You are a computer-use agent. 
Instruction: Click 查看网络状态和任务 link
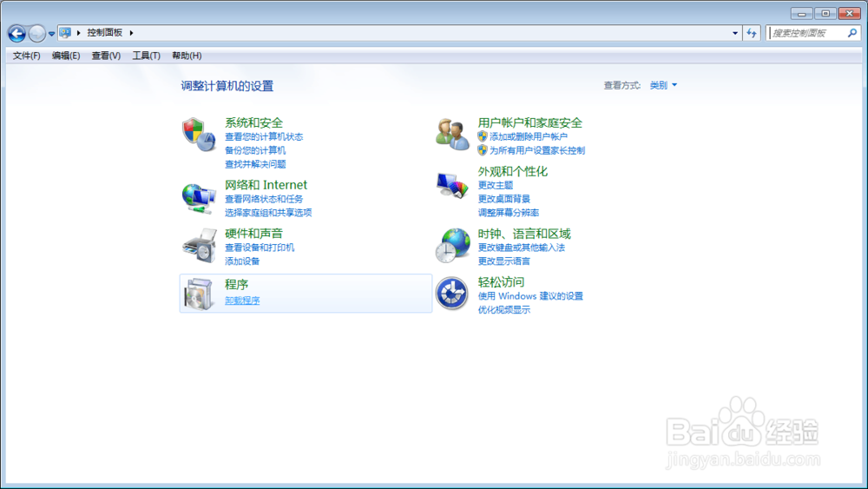pyautogui.click(x=264, y=199)
